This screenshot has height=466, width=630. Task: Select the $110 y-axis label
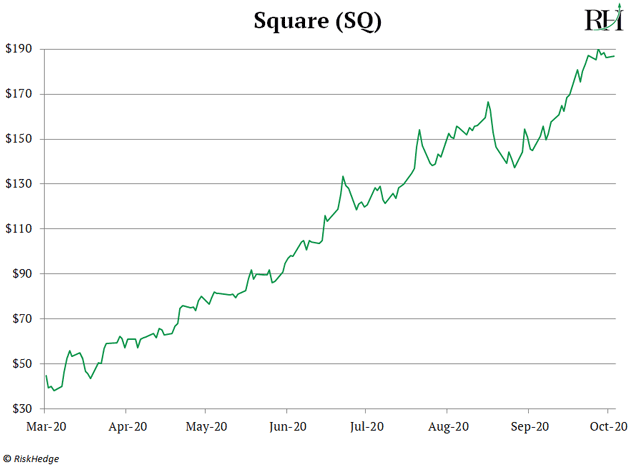click(x=18, y=229)
